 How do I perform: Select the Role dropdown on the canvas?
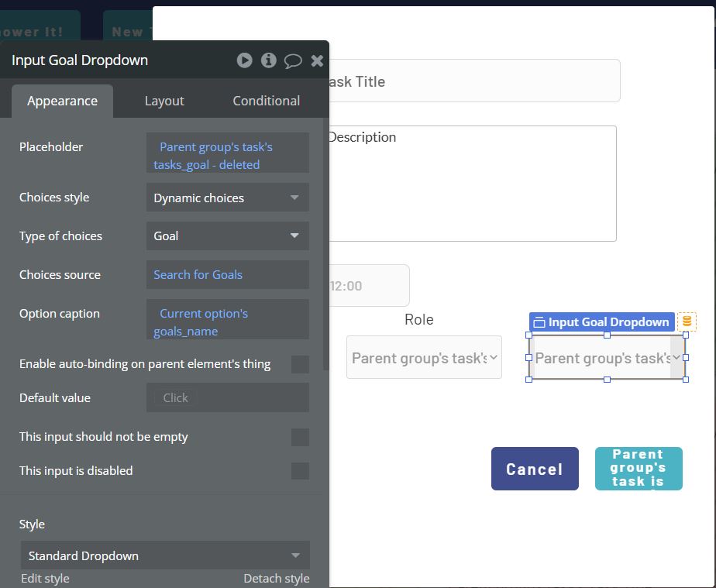[x=424, y=357]
